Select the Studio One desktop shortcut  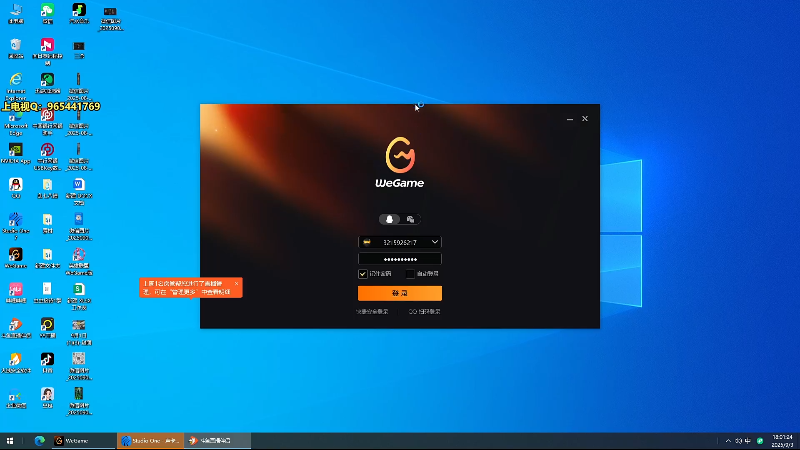point(16,226)
